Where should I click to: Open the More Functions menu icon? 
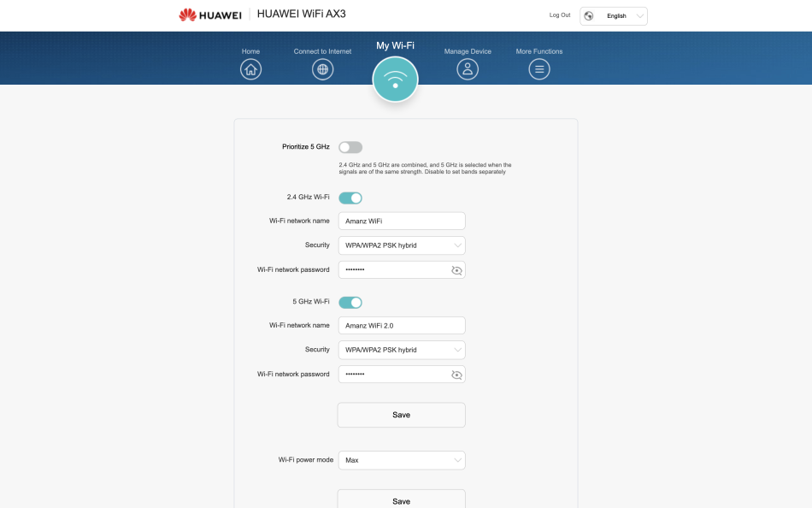pos(539,69)
